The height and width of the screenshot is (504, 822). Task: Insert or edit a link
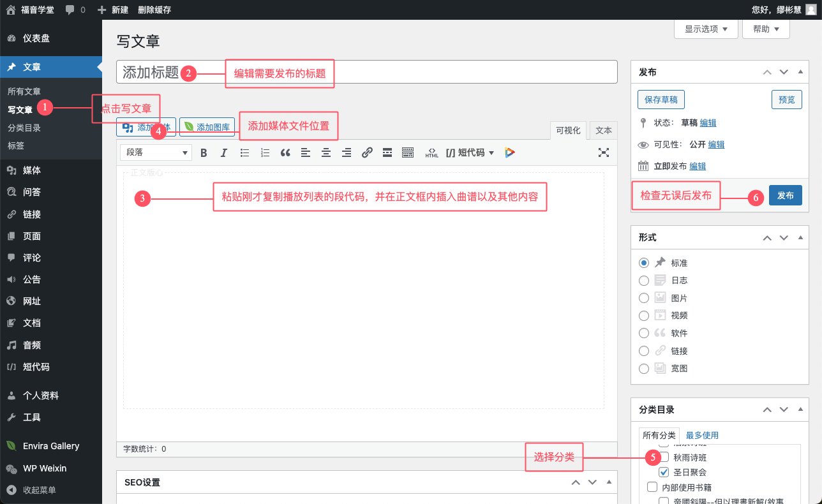367,152
